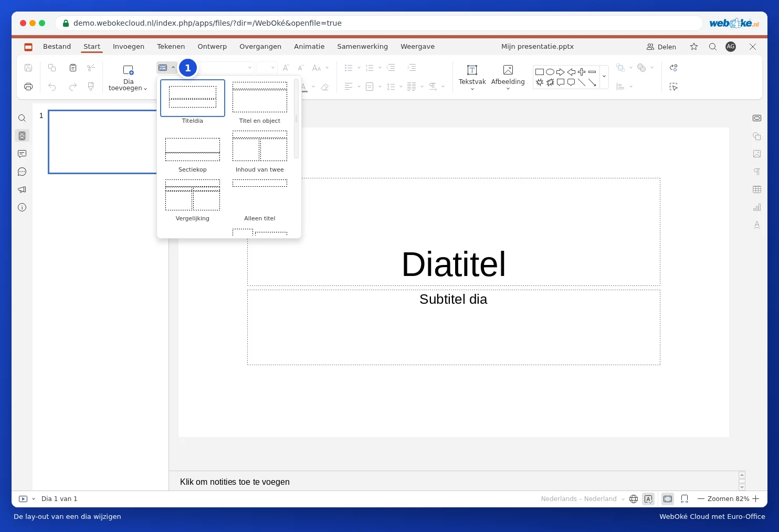Switch to the Weergave tab
The height and width of the screenshot is (532, 779).
[x=417, y=47]
